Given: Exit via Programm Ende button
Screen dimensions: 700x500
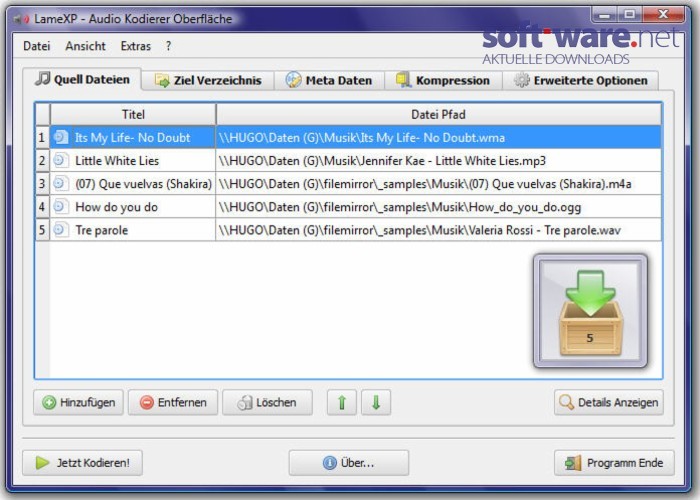Looking at the screenshot, I should pos(614,463).
